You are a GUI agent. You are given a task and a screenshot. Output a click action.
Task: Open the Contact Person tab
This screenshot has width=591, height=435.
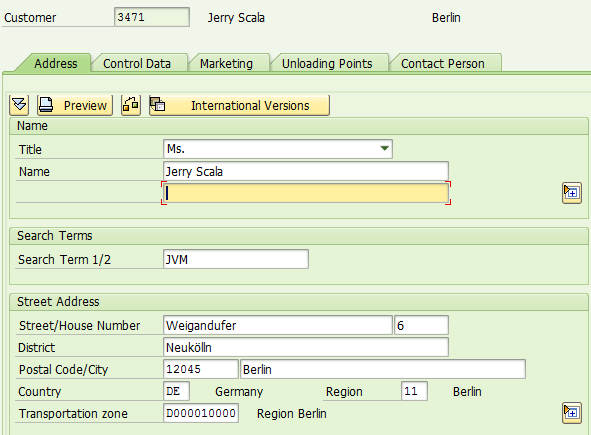443,63
